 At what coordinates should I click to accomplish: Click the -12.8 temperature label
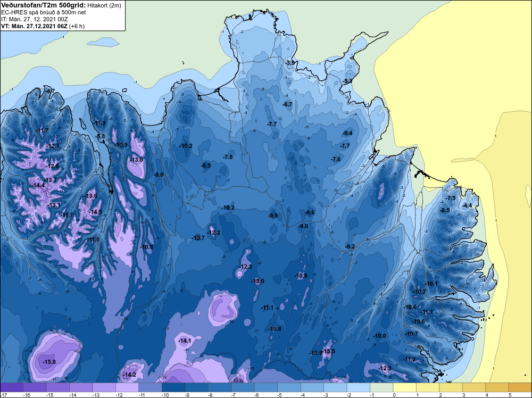[x=53, y=166]
